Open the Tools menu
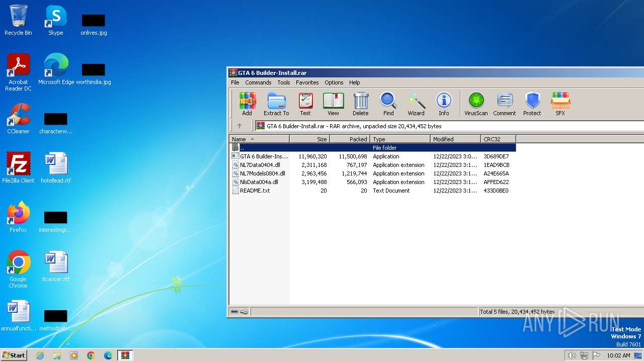Image resolution: width=644 pixels, height=362 pixels. click(x=284, y=82)
